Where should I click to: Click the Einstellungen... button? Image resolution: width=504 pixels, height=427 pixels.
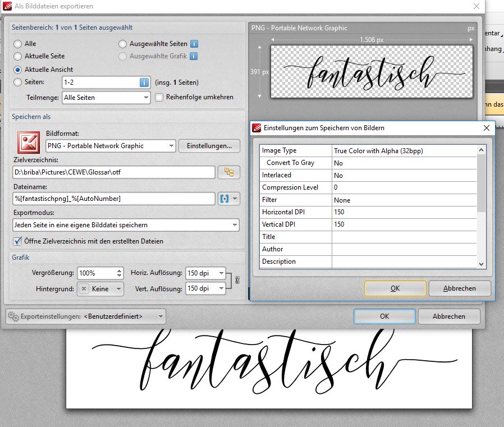[209, 146]
